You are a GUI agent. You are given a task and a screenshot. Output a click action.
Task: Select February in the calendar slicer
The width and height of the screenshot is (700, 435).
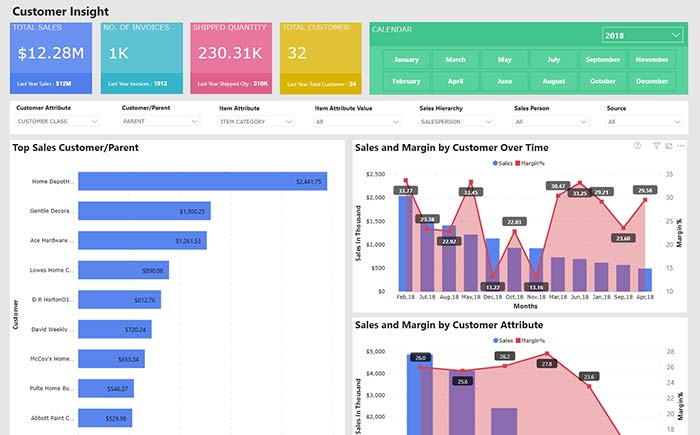(x=406, y=81)
